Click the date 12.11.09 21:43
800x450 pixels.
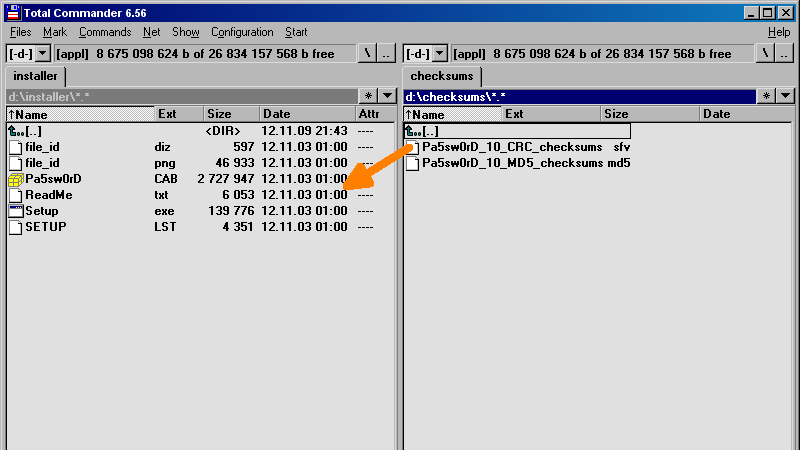coord(304,132)
